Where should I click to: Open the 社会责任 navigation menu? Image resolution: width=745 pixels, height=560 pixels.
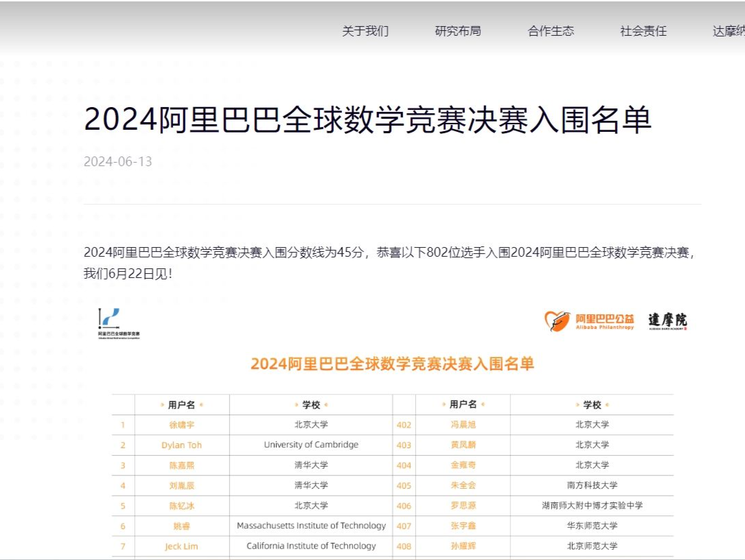643,31
